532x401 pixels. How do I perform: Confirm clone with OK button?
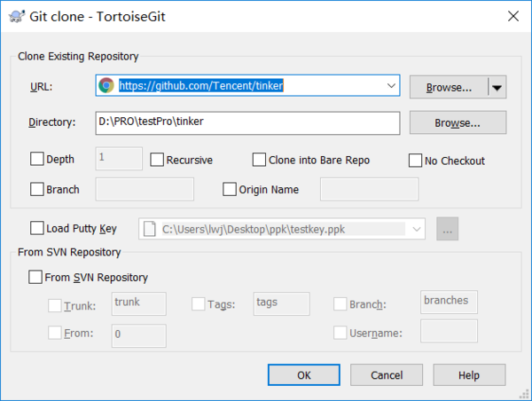(303, 375)
